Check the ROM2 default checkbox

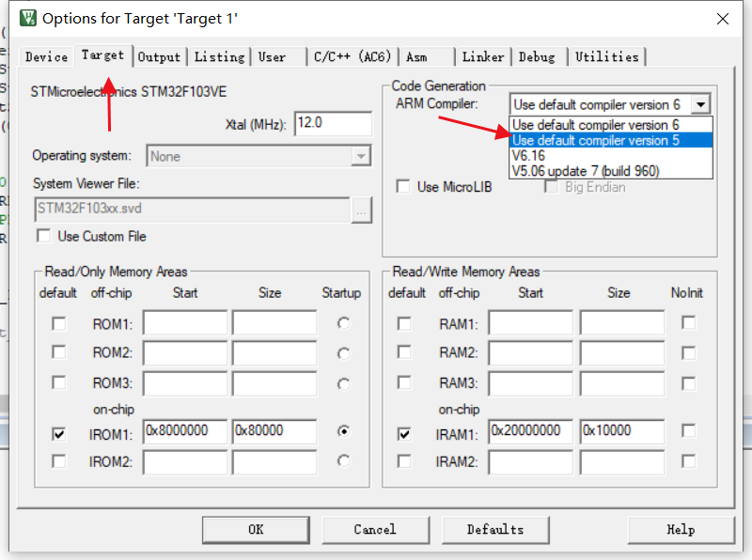pos(59,352)
